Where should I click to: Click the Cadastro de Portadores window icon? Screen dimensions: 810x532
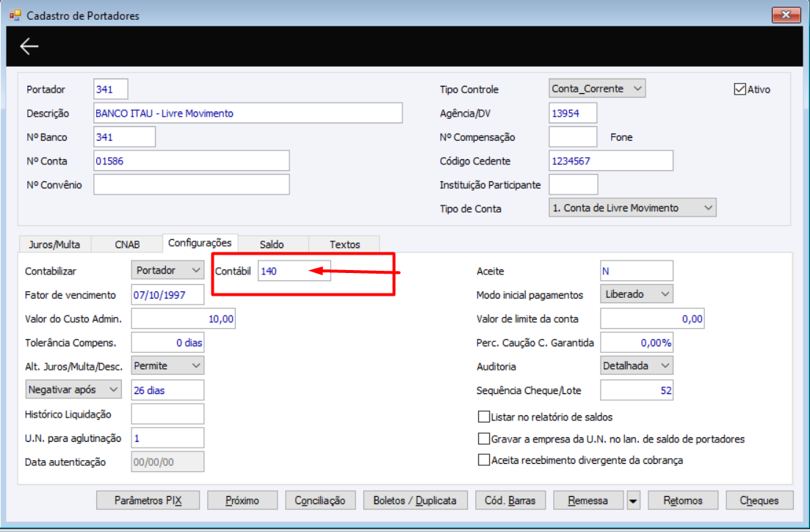[x=15, y=15]
